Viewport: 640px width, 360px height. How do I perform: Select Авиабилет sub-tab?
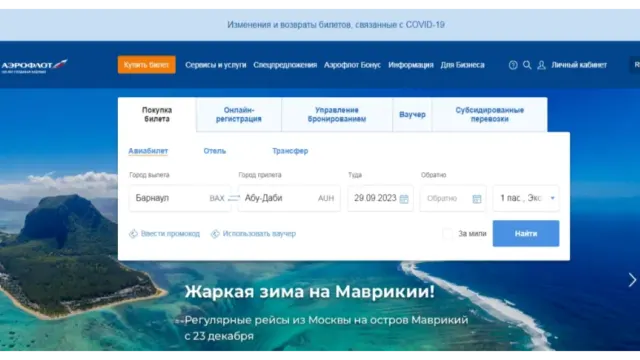pyautogui.click(x=148, y=151)
